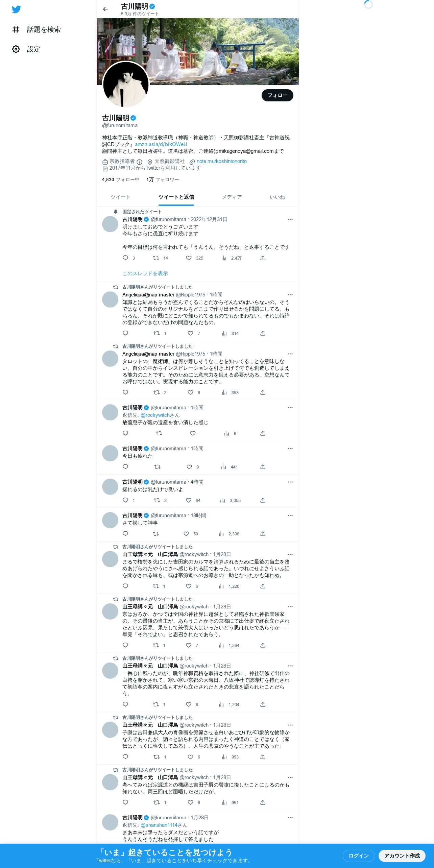Select the ツイート tab

(120, 197)
